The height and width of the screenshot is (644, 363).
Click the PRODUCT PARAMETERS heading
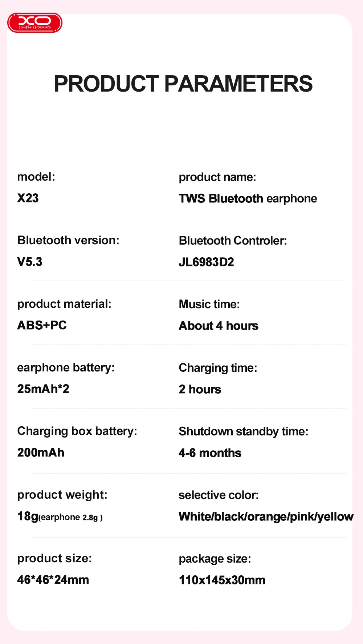(183, 84)
